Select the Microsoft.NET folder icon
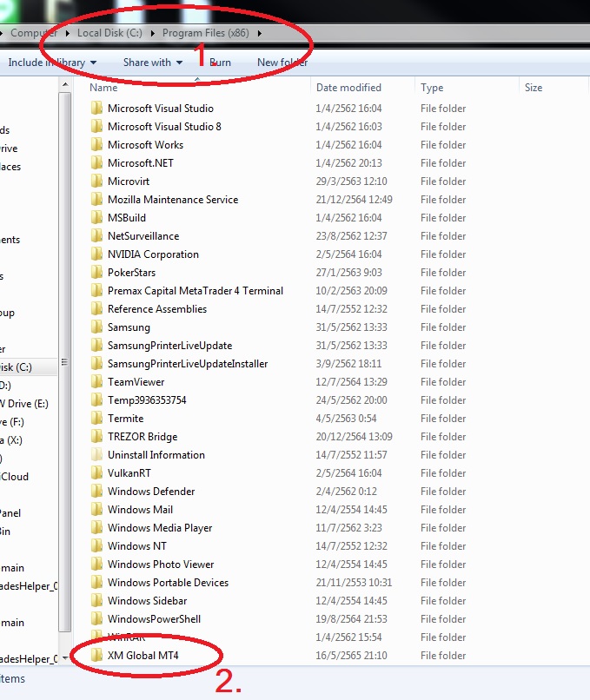590x700 pixels. click(96, 163)
